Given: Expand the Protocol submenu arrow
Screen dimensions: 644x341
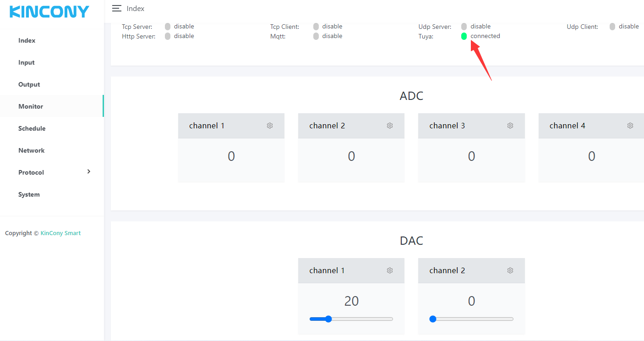Looking at the screenshot, I should [89, 171].
